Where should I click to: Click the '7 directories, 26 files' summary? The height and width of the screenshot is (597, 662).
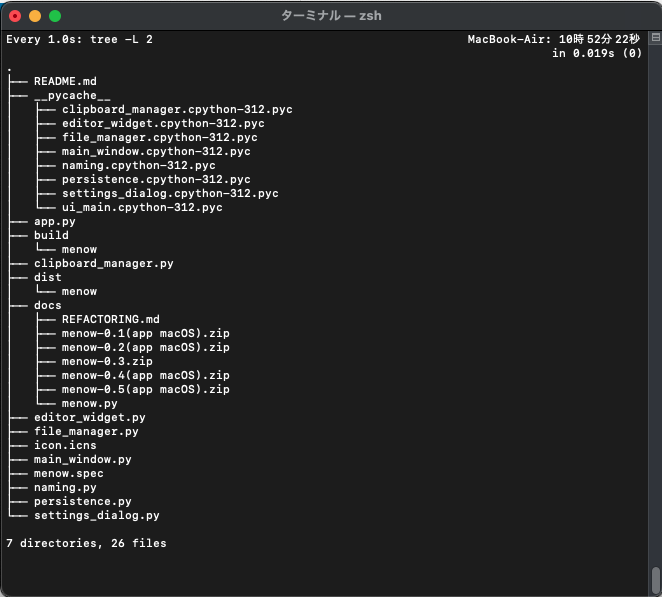click(x=86, y=543)
